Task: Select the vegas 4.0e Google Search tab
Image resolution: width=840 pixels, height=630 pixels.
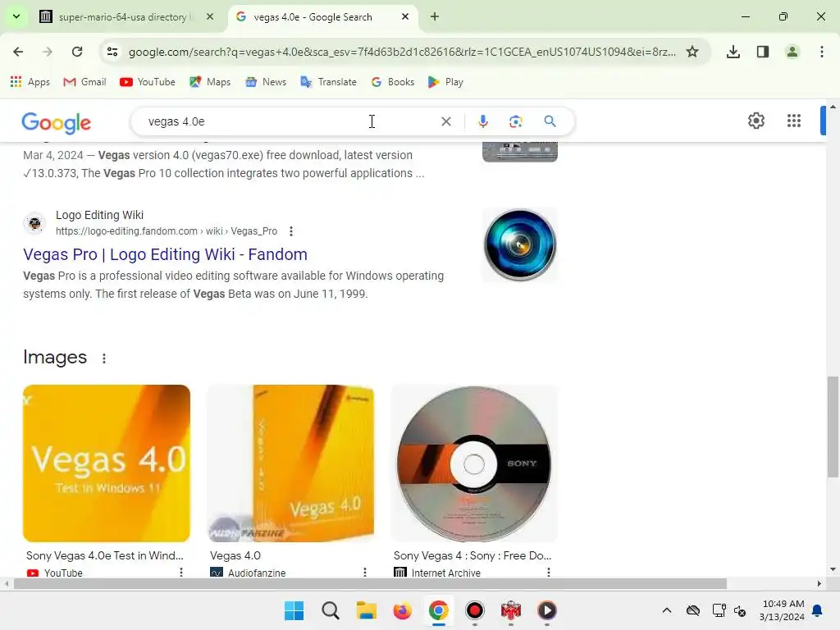Action: click(313, 17)
